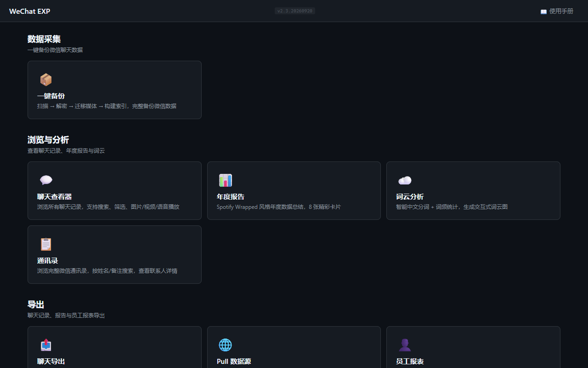Click the book icon beside 使用手册
This screenshot has height=368, width=588.
click(x=543, y=11)
